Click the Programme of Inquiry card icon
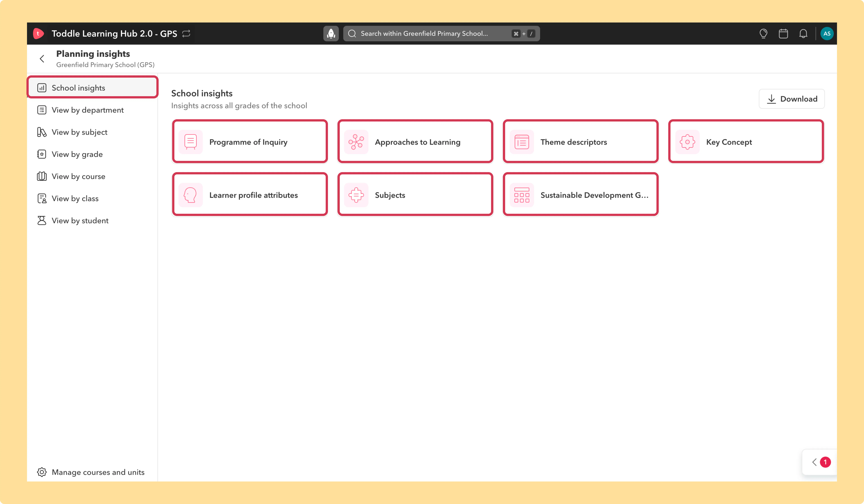The image size is (864, 504). (x=191, y=142)
